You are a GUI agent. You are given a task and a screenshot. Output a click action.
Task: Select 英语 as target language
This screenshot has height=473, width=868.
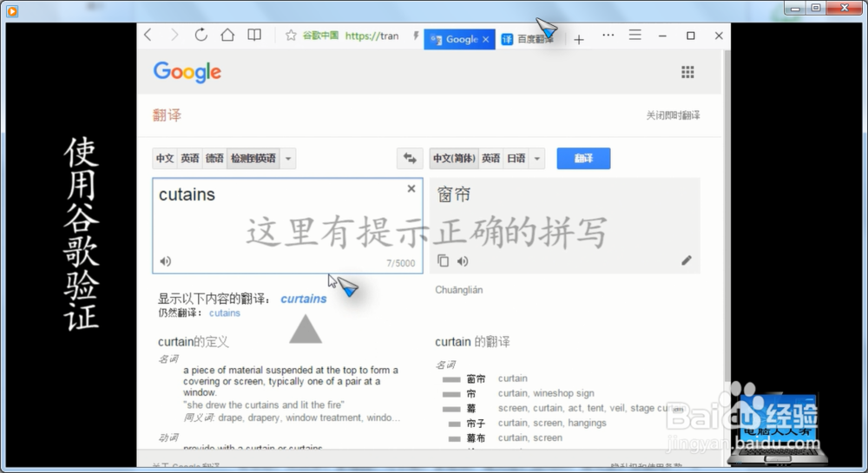[490, 158]
